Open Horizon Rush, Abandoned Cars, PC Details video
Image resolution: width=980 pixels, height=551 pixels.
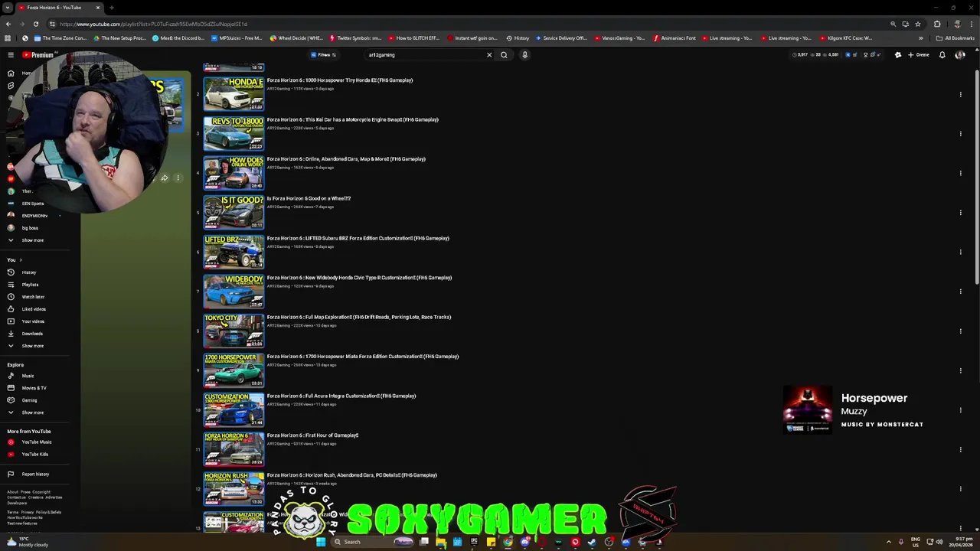click(x=351, y=475)
